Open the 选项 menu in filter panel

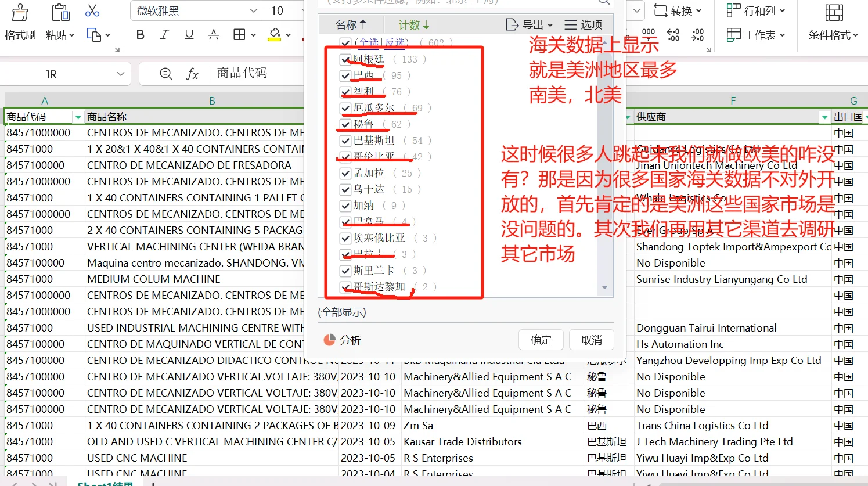point(582,24)
